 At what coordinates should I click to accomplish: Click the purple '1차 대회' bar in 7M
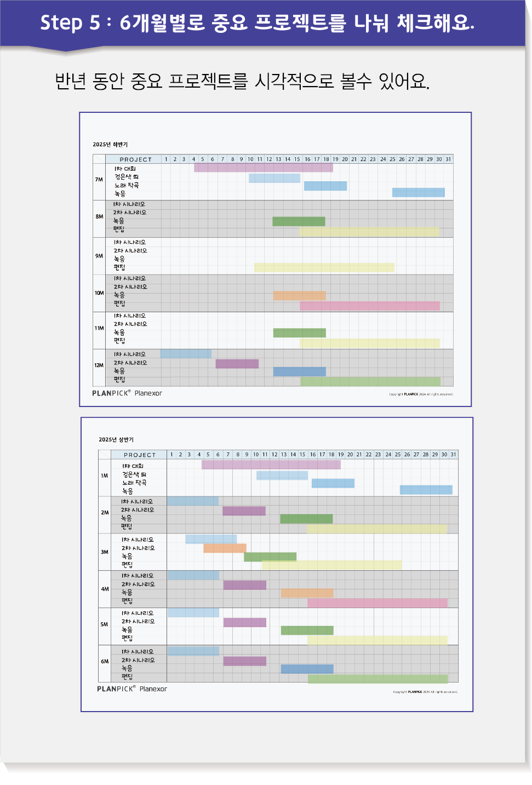coord(264,168)
